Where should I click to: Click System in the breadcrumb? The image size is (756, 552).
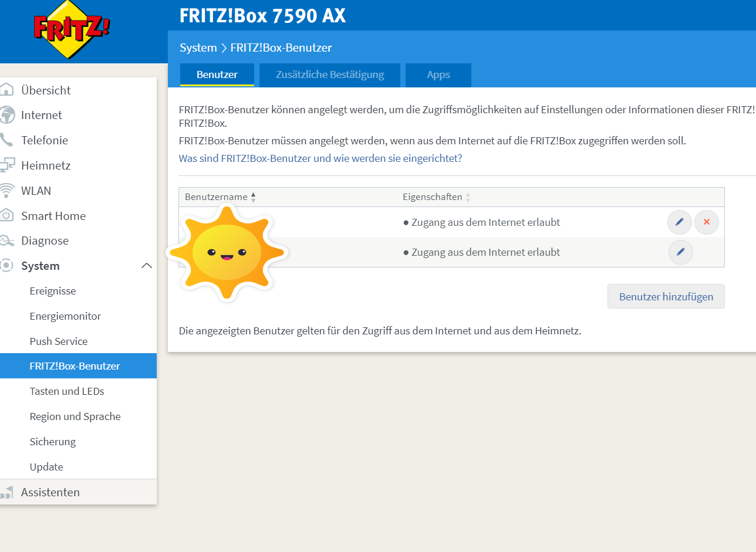[x=198, y=48]
